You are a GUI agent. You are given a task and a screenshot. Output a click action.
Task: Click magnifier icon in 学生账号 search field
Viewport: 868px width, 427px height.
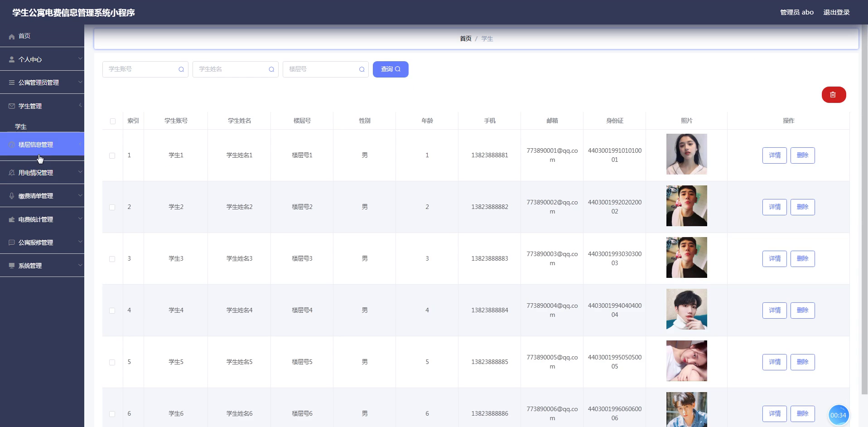(x=181, y=69)
